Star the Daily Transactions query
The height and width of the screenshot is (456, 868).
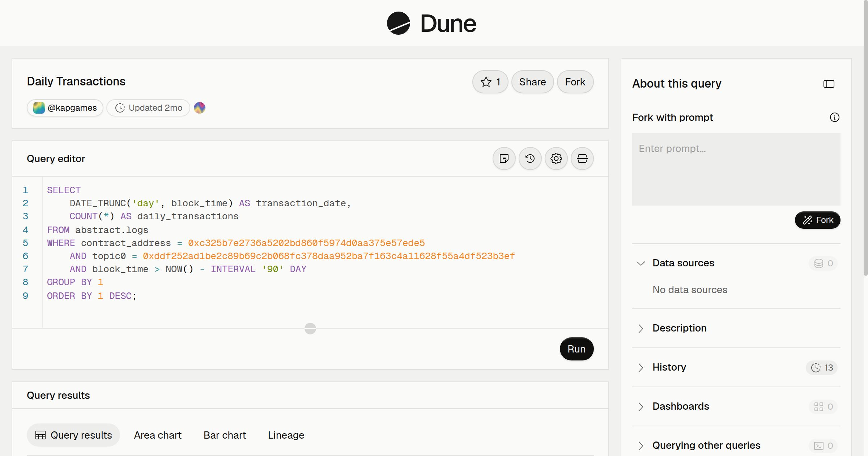pyautogui.click(x=490, y=82)
